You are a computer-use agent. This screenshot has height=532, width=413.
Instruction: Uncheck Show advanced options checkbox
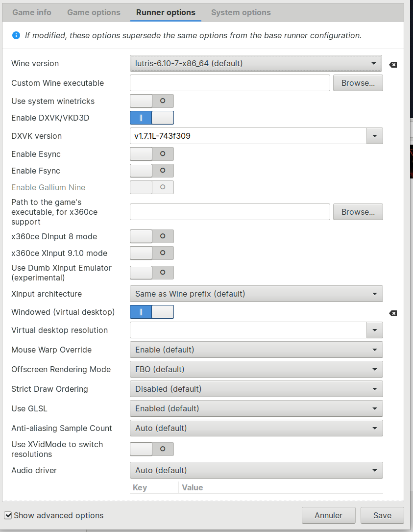8,515
